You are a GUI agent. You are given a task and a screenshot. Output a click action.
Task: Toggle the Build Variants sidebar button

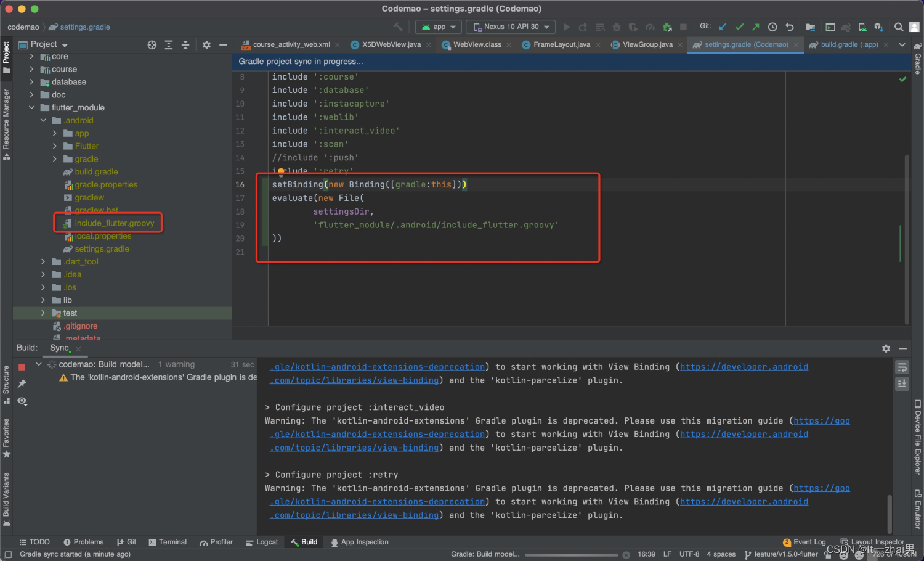[x=6, y=499]
